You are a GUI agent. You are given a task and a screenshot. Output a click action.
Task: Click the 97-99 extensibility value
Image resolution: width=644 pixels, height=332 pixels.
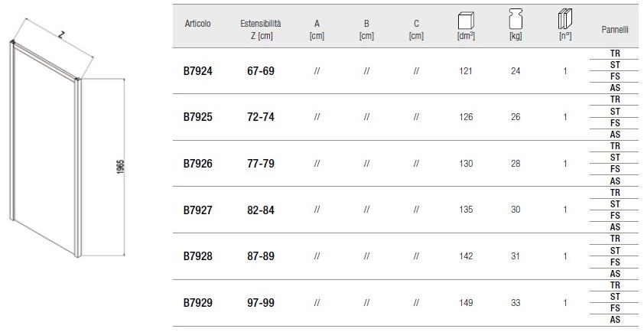[x=260, y=303]
